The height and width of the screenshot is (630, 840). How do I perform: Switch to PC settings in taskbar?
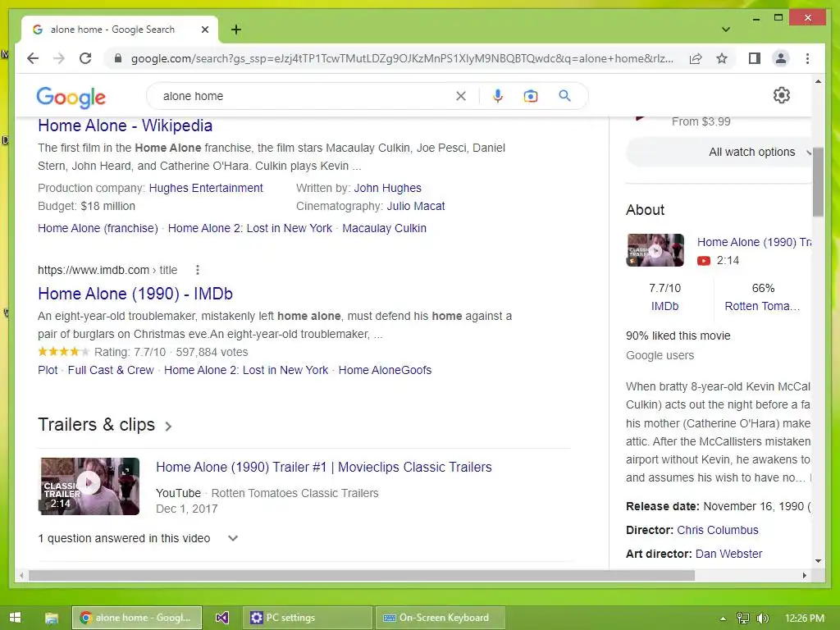click(308, 618)
